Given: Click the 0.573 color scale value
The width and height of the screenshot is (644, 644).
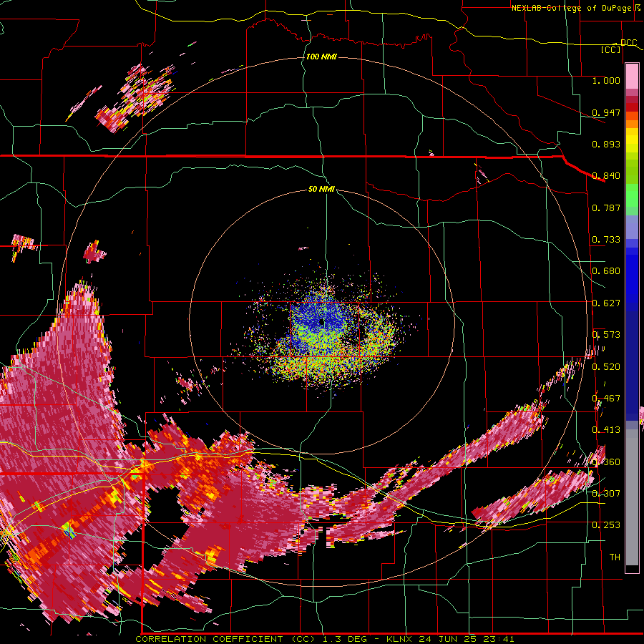Looking at the screenshot, I should [x=606, y=335].
